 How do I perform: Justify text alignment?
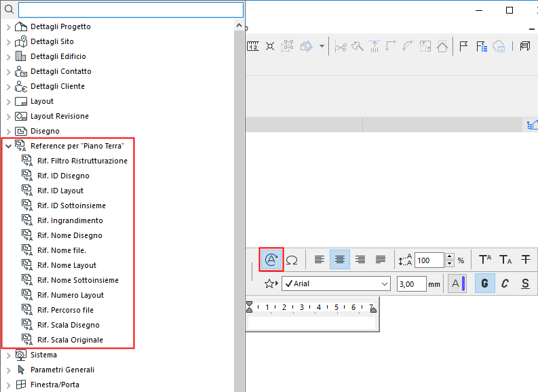381,260
